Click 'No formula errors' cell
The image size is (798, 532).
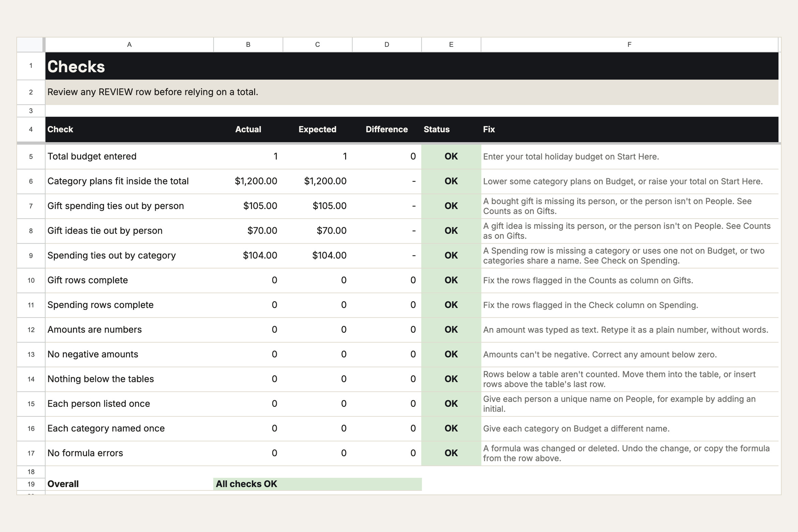129,453
